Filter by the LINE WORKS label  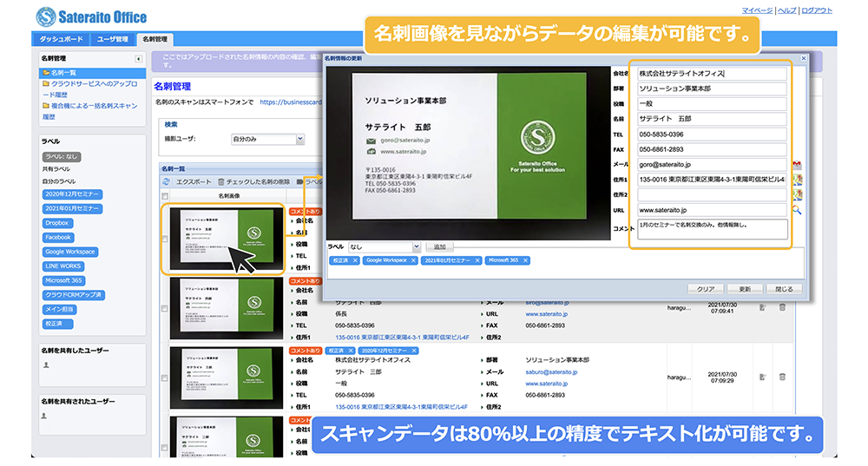(63, 266)
